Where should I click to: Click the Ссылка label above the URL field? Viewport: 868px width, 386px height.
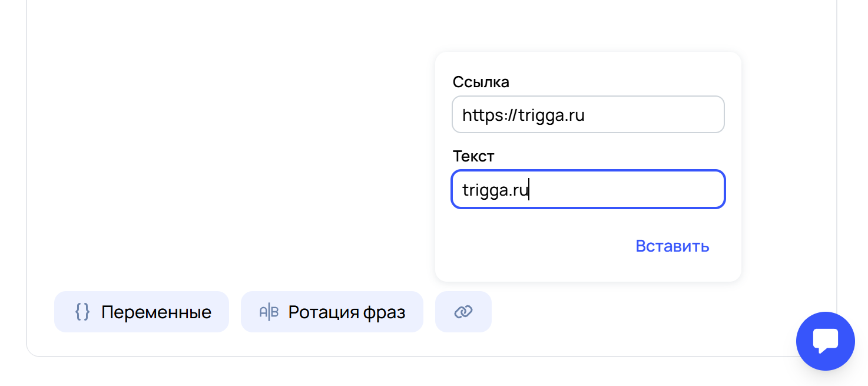click(x=481, y=82)
